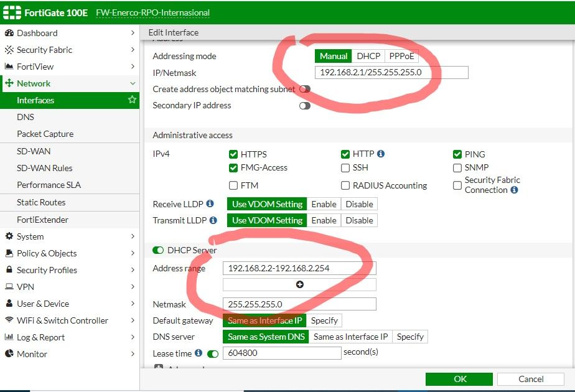575x392 pixels.
Task: Click the Security Profiles lock icon
Action: pyautogui.click(x=9, y=269)
